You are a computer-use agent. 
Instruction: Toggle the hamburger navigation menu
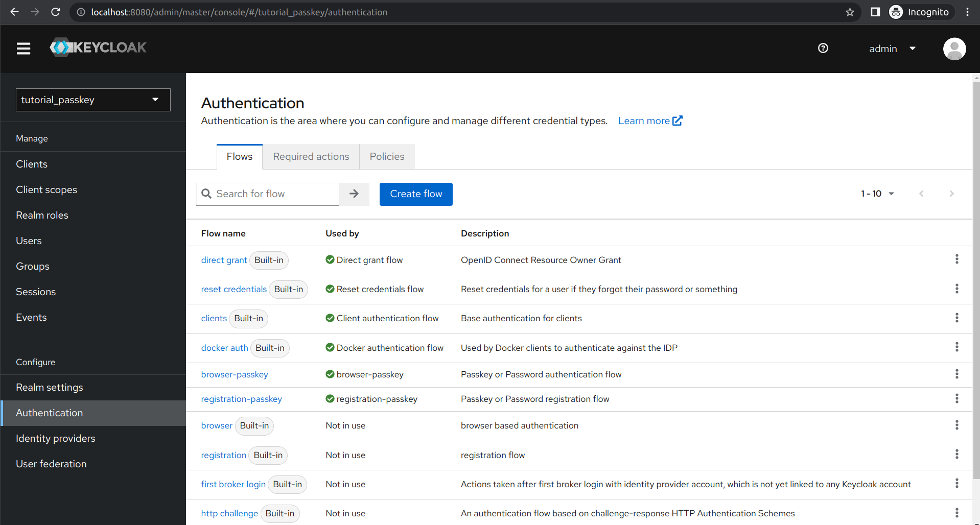point(24,49)
